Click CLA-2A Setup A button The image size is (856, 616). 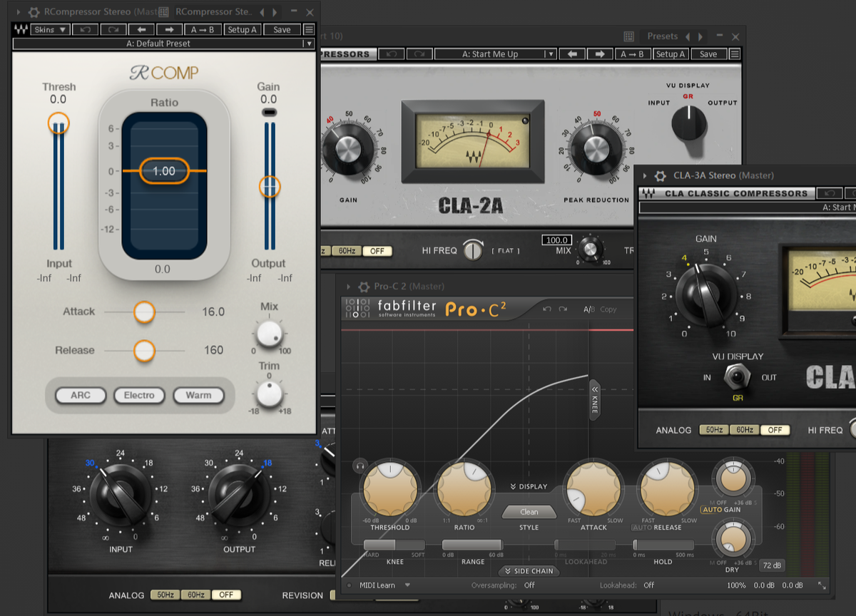point(670,54)
